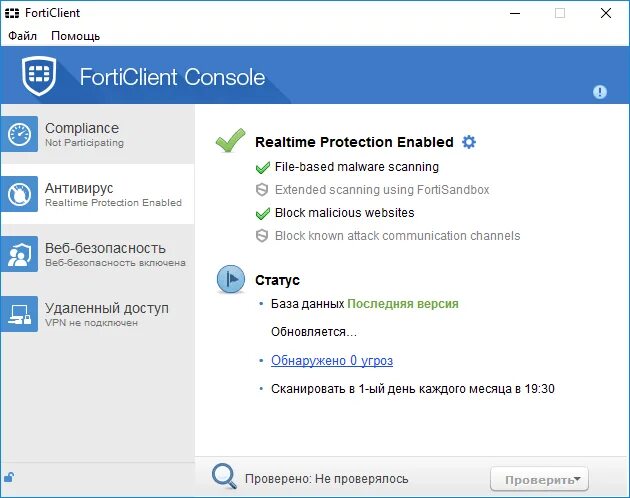The width and height of the screenshot is (630, 498).
Task: Toggle Block known attack communication channels
Action: coord(263,236)
